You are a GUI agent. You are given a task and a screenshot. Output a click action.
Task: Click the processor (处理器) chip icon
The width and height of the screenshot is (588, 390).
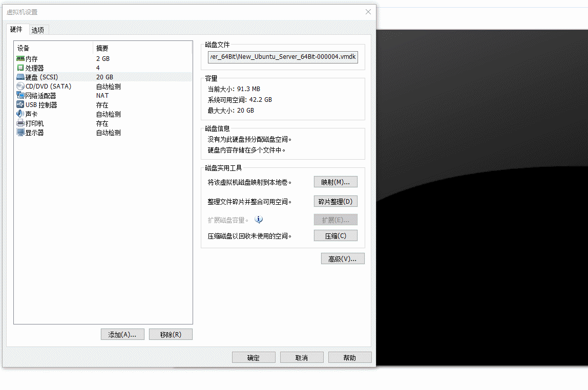20,68
